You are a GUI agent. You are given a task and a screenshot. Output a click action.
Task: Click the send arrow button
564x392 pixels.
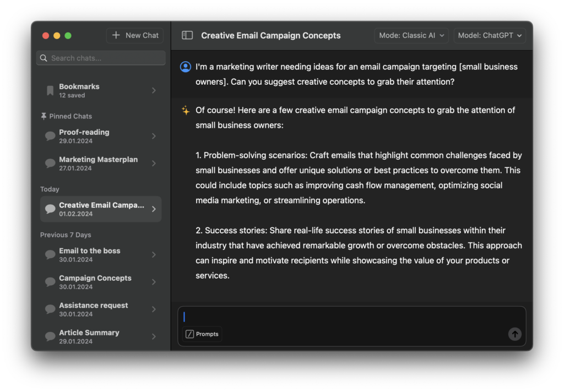[x=515, y=334]
